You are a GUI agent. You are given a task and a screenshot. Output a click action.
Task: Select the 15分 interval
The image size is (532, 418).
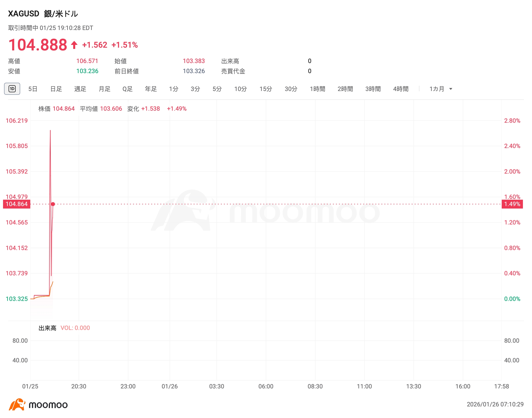point(265,89)
